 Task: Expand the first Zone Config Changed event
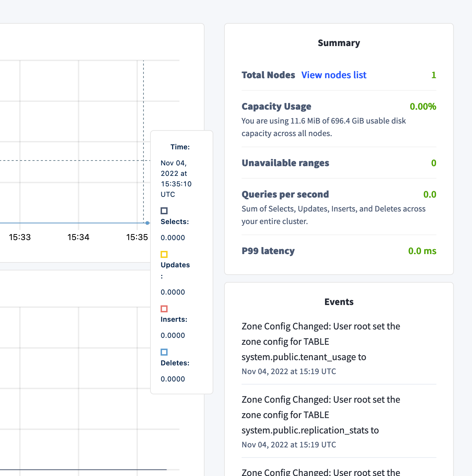click(320, 341)
